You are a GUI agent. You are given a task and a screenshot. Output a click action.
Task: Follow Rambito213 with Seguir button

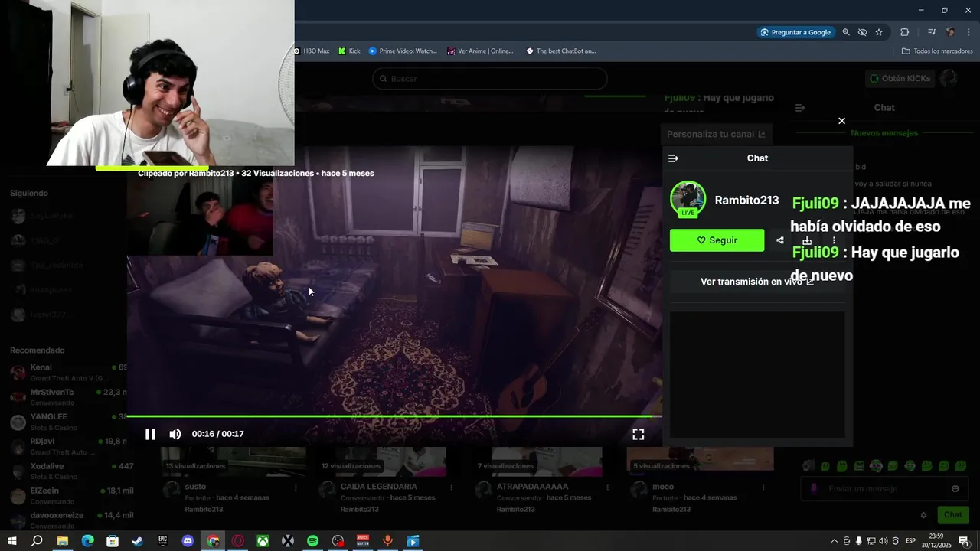717,240
